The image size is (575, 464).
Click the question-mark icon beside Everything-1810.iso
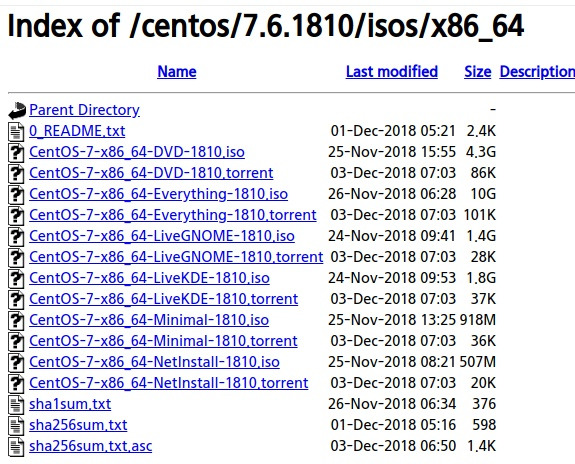(x=16, y=194)
